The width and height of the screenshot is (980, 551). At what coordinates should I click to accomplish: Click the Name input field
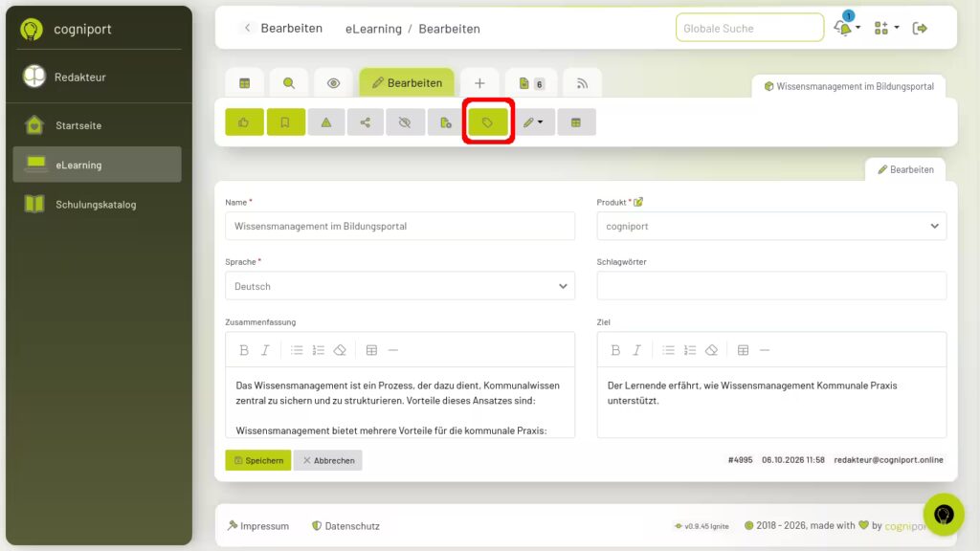(400, 226)
